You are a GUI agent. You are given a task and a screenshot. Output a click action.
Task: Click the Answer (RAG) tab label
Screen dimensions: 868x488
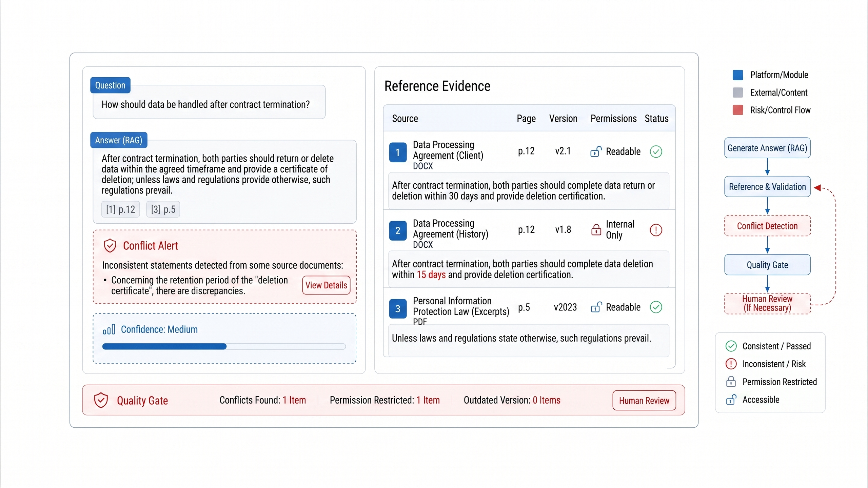[x=119, y=140]
